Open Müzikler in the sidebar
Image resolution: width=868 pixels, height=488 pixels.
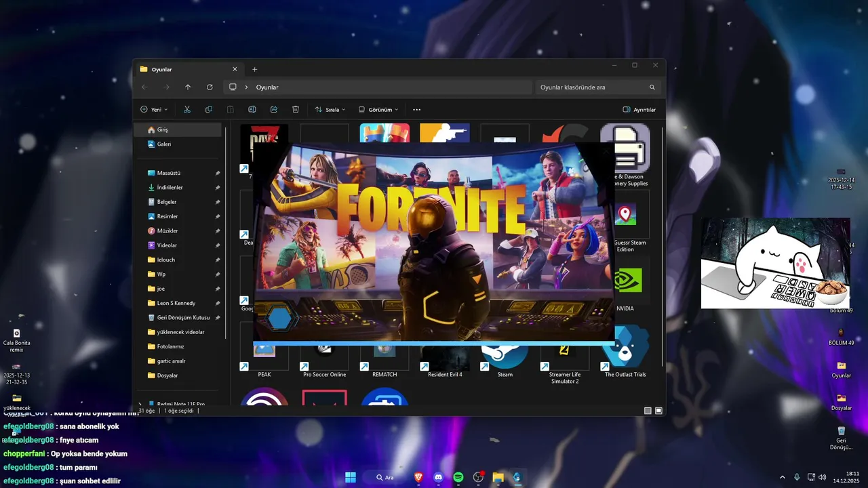click(x=178, y=230)
